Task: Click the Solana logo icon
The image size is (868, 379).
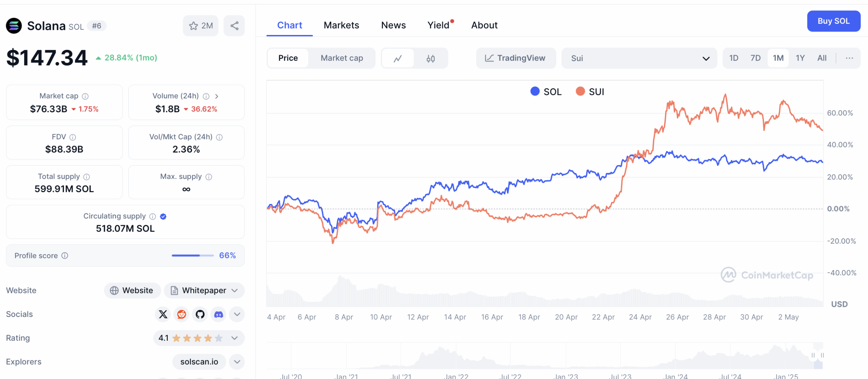Action: click(14, 26)
